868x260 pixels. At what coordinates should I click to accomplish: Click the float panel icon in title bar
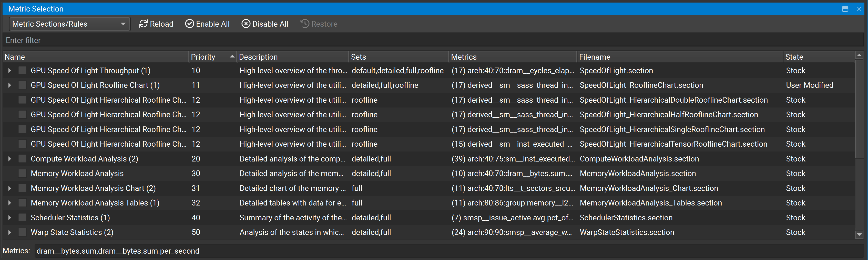pos(845,9)
